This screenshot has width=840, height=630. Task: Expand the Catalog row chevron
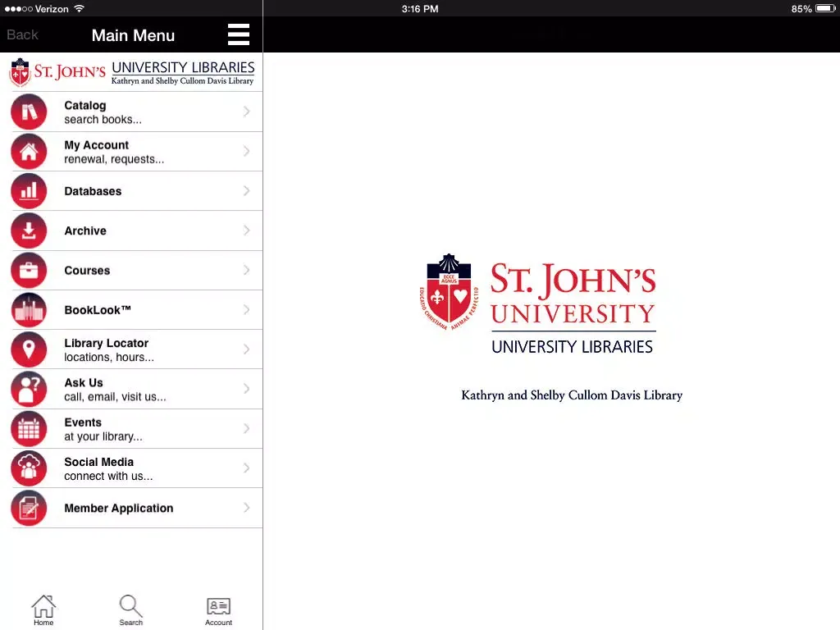pos(246,112)
